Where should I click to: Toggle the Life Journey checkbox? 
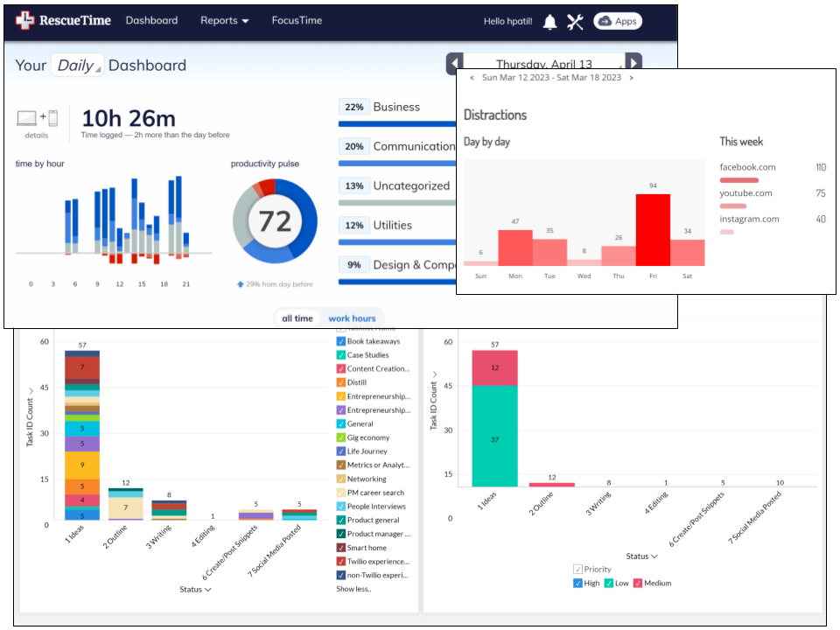coord(340,451)
